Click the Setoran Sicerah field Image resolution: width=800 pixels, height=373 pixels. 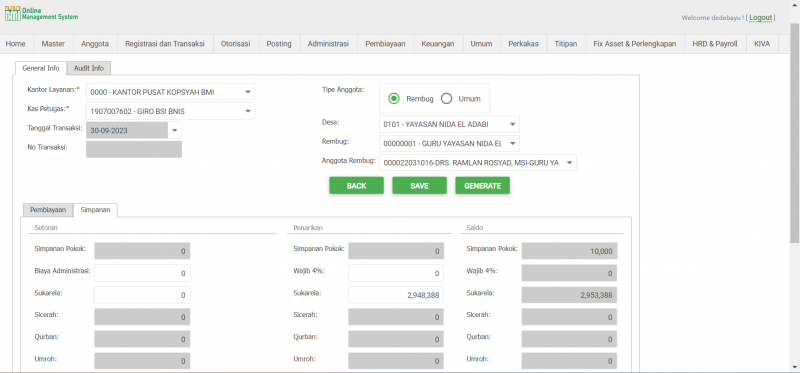click(142, 317)
